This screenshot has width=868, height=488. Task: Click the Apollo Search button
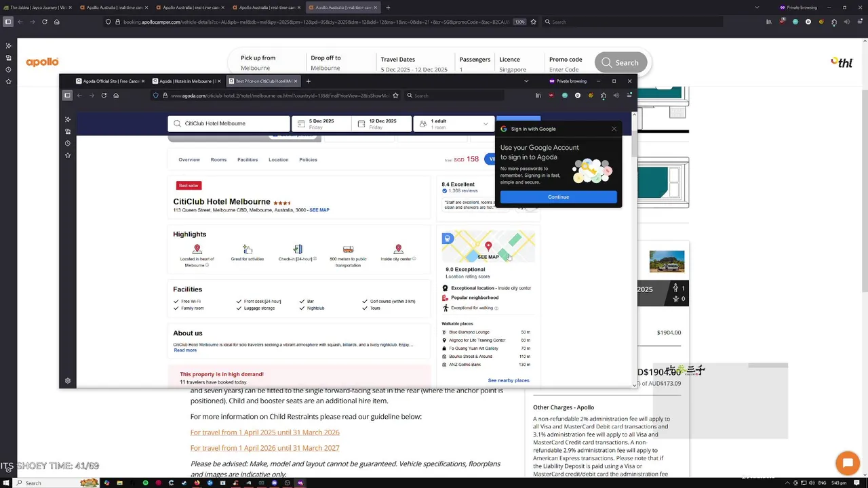click(x=620, y=62)
